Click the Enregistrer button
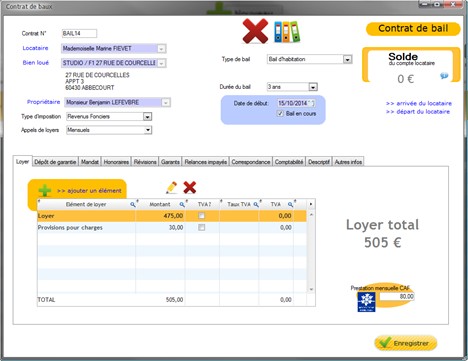The height and width of the screenshot is (361, 468). (x=406, y=343)
